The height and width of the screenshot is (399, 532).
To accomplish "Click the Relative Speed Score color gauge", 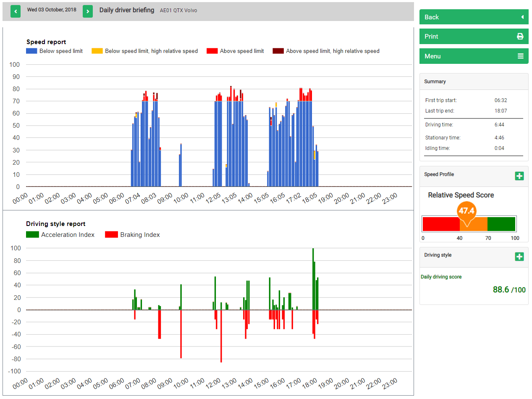I will click(x=469, y=224).
